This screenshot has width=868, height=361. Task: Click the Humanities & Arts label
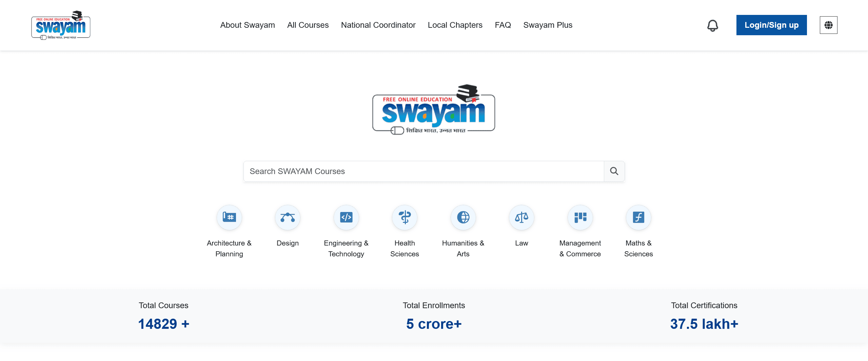click(x=463, y=249)
